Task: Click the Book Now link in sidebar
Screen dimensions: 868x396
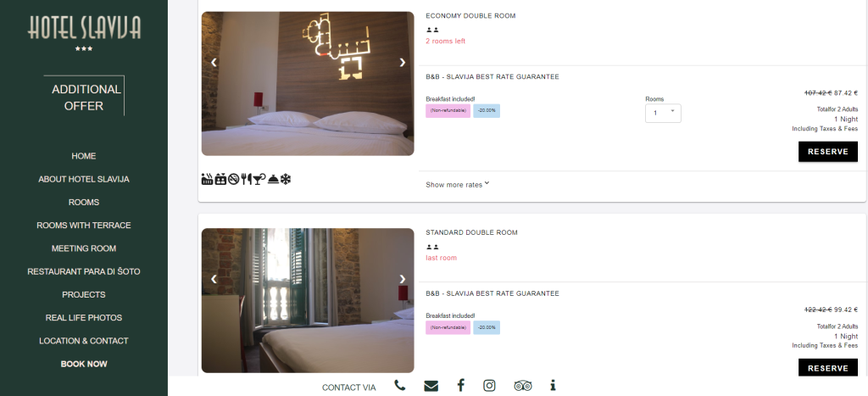Action: point(84,364)
